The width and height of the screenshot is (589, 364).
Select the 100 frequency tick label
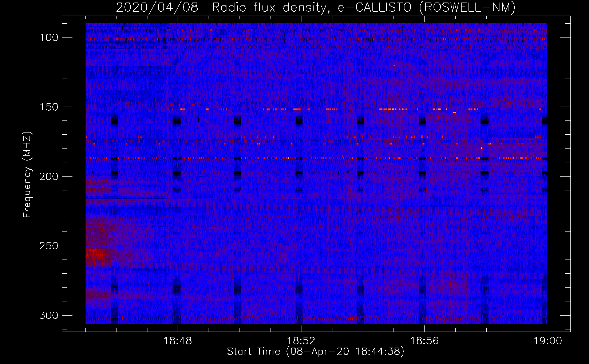tap(49, 37)
